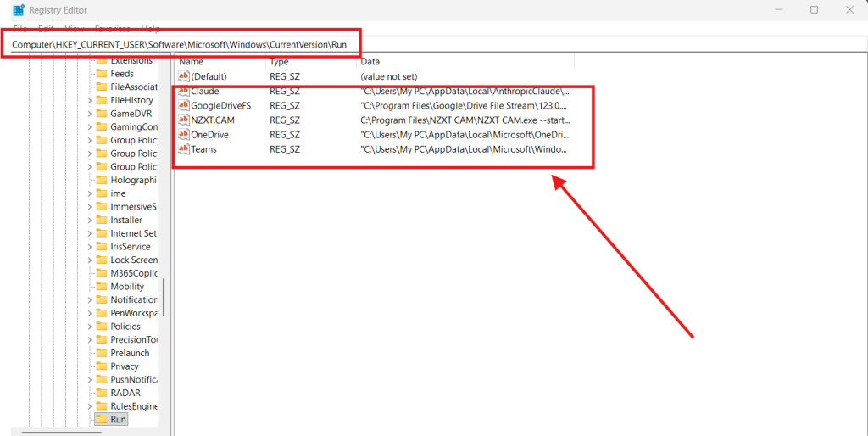
Task: Click the Mobility folder icon
Action: pos(102,287)
